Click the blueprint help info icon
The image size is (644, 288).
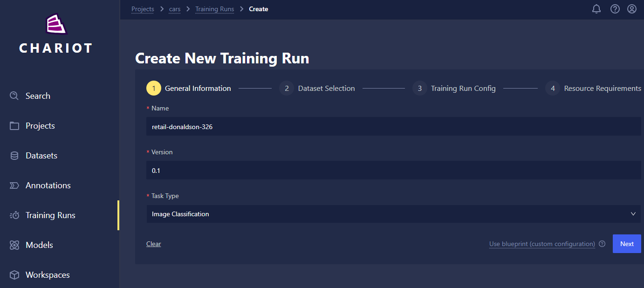602,244
